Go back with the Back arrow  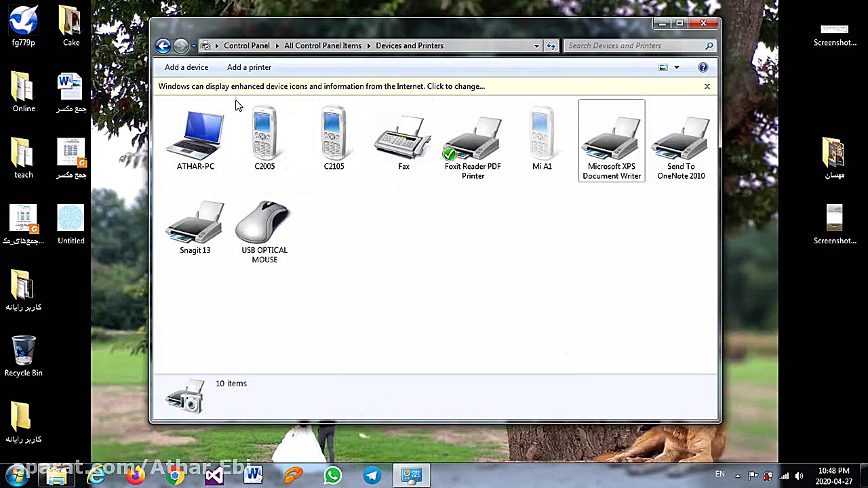point(163,45)
